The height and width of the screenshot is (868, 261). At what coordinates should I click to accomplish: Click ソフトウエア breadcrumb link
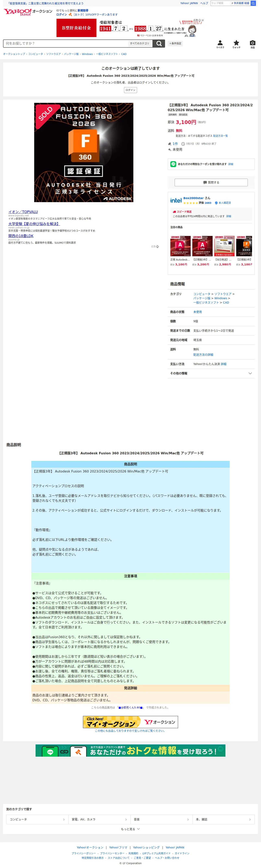click(53, 54)
